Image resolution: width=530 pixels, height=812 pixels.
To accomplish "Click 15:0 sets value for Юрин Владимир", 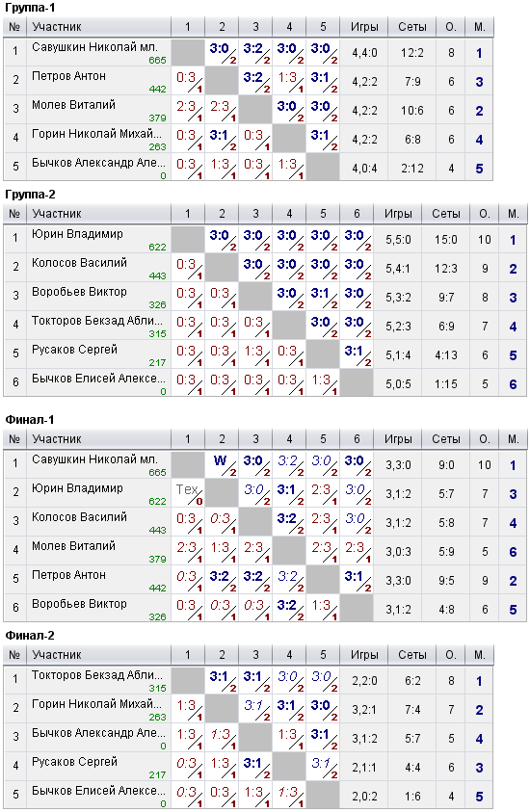I will point(445,240).
